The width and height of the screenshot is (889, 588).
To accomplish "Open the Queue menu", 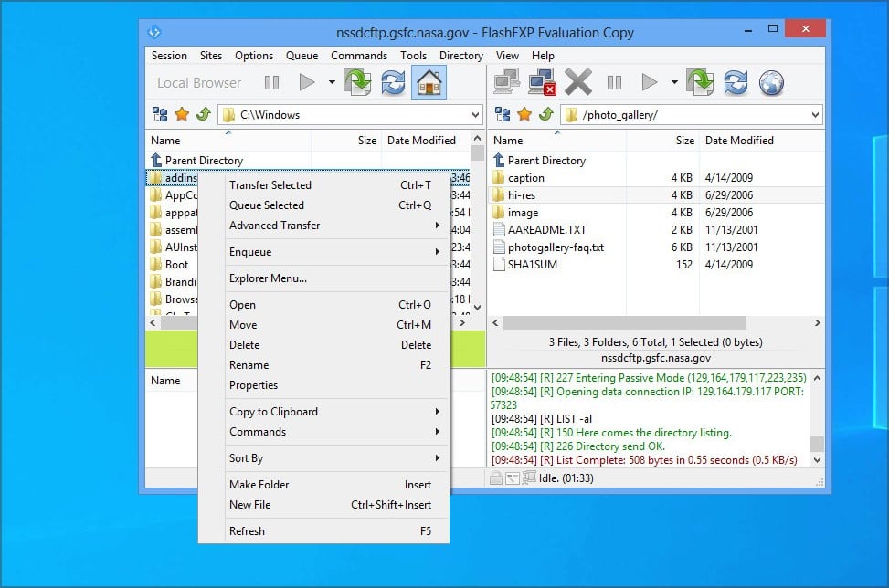I will click(302, 56).
